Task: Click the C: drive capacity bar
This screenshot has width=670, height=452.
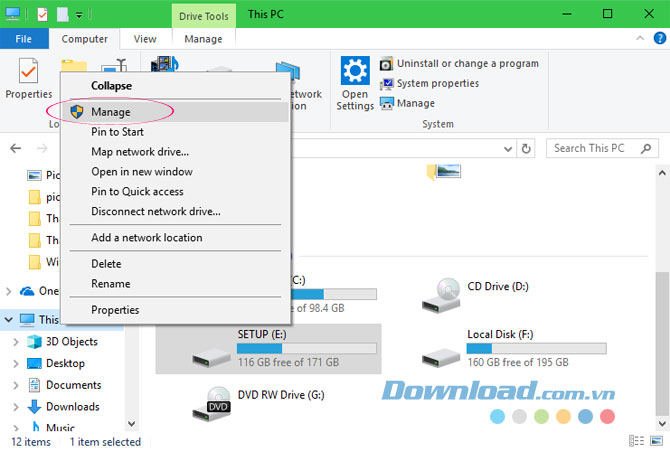Action: point(334,294)
